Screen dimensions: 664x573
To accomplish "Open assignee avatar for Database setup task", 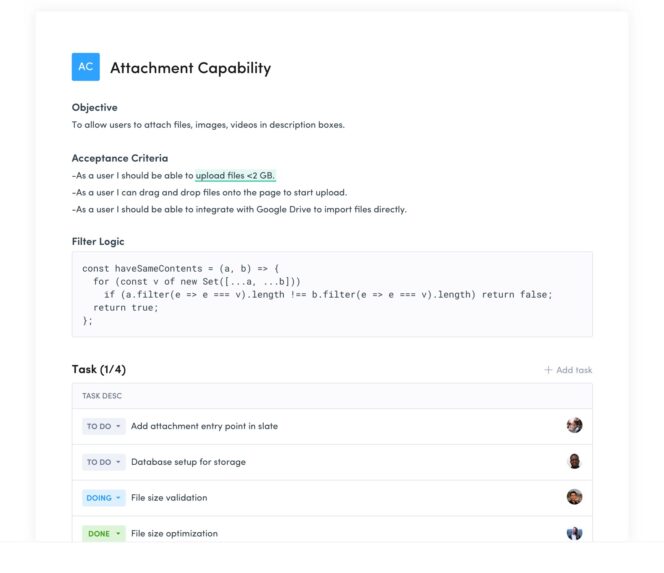I will pos(574,461).
